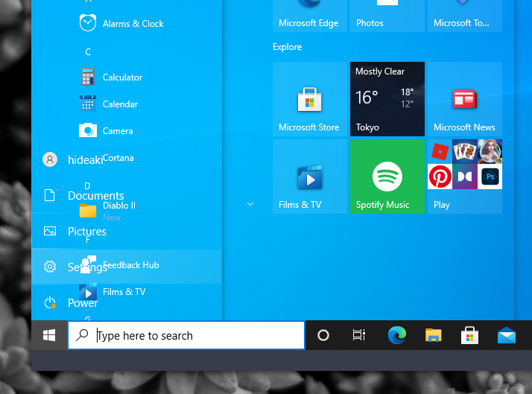This screenshot has height=394, width=532.
Task: Open the Power options
Action: click(71, 302)
